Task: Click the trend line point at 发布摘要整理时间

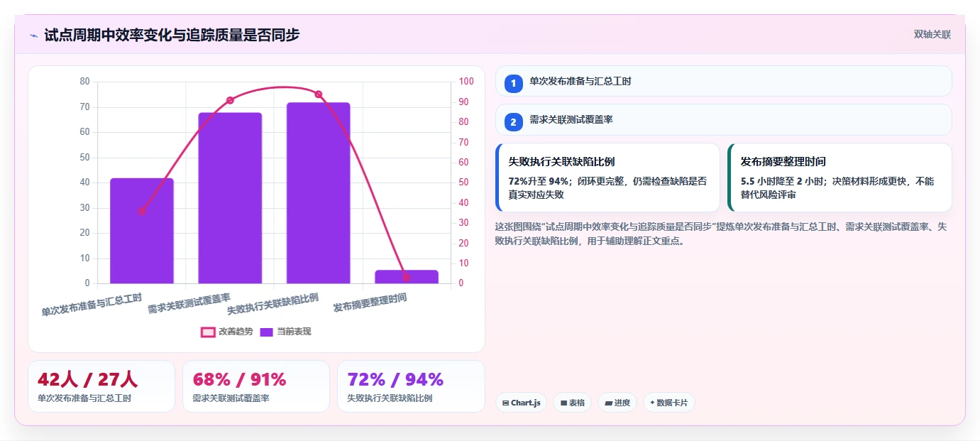Action: point(407,278)
